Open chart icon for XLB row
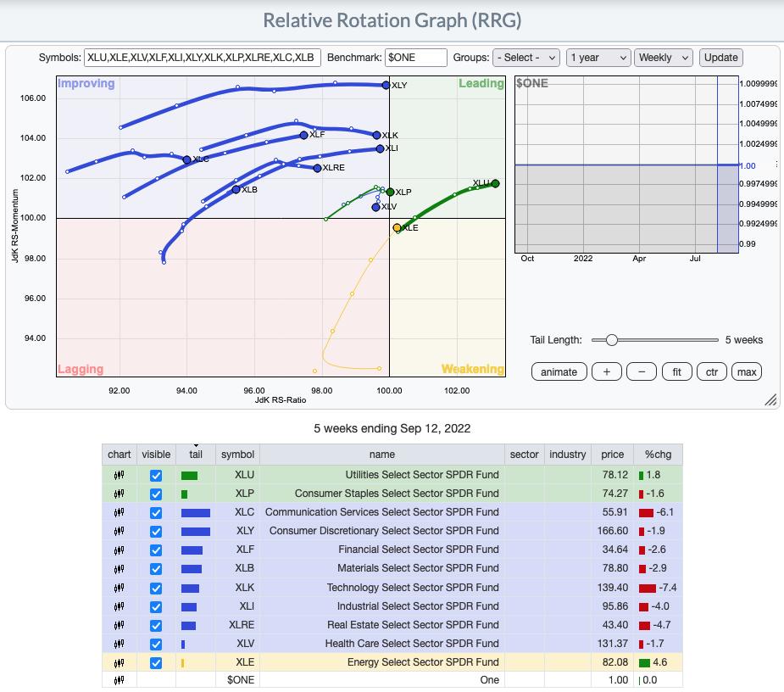The width and height of the screenshot is (784, 692). [x=119, y=568]
